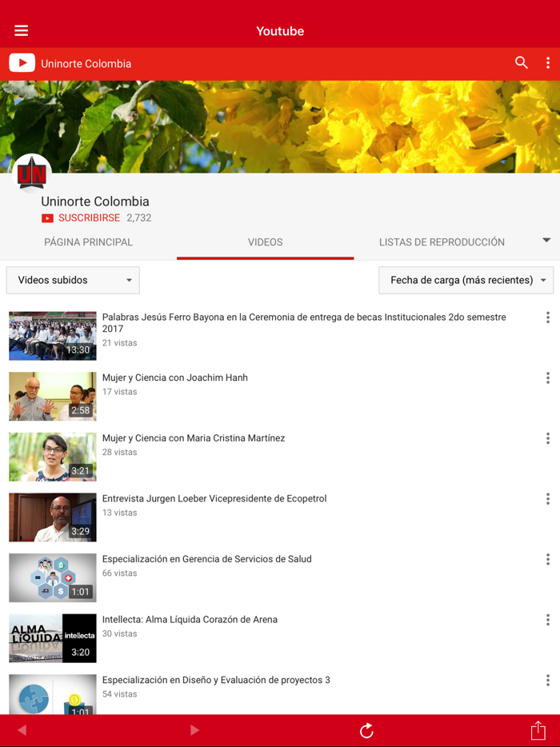The image size is (560, 747).
Task: Click the 2,732 subscriber count
Action: coord(139,218)
